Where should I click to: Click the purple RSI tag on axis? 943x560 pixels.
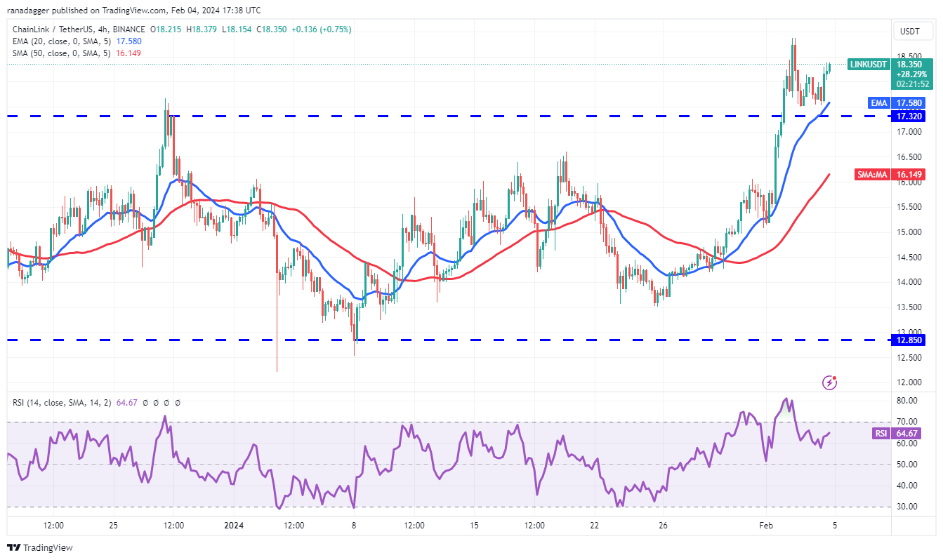coord(881,434)
